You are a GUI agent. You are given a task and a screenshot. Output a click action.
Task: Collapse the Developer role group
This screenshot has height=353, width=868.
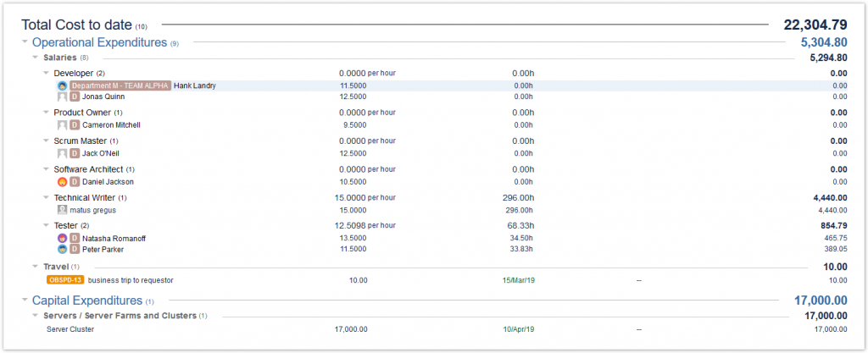click(x=46, y=74)
